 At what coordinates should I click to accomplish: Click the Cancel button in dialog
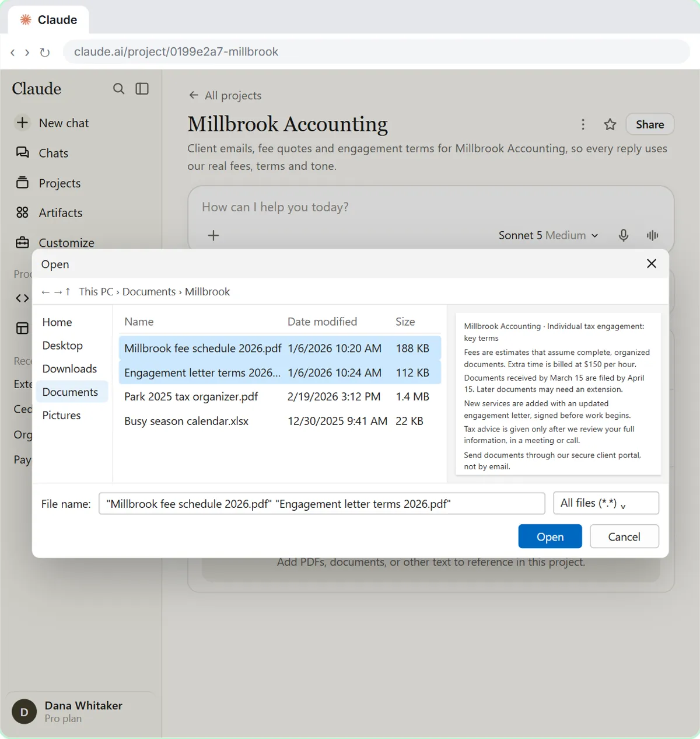624,536
